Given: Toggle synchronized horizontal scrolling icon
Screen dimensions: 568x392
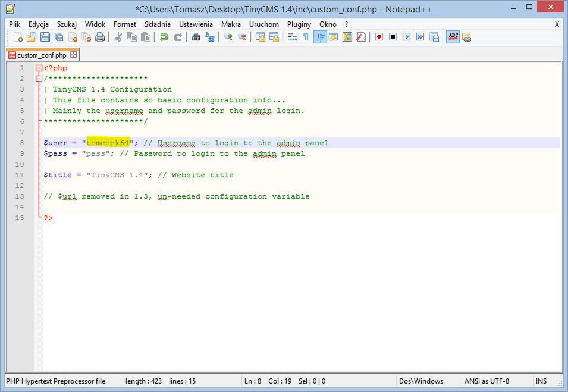Looking at the screenshot, I should tap(274, 37).
